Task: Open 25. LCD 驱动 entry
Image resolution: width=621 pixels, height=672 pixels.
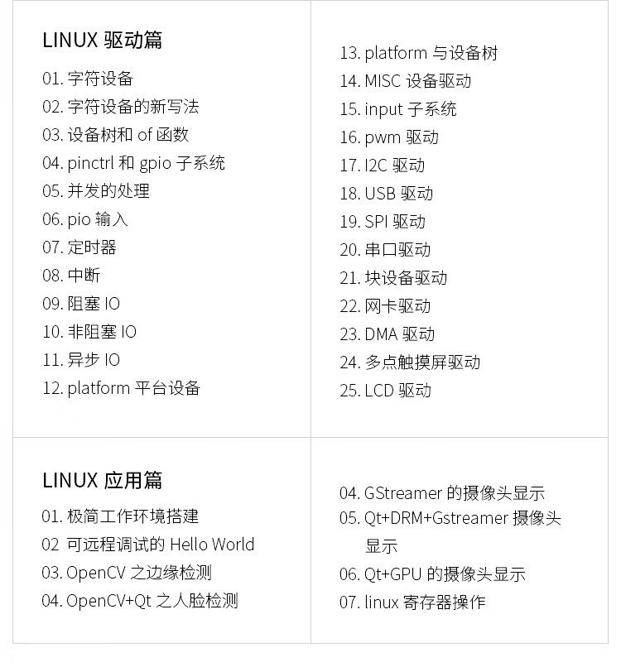Action: [385, 391]
